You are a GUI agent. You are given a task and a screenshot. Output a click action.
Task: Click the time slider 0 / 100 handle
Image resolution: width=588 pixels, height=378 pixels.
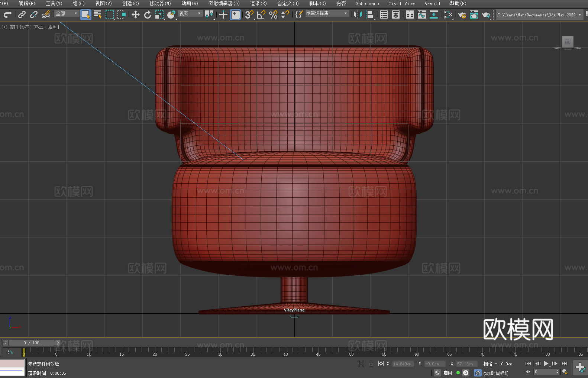coord(32,343)
